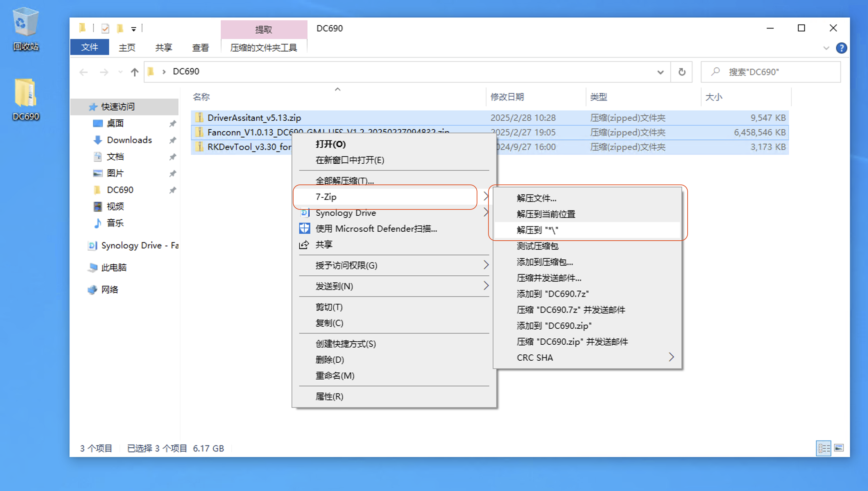
Task: Switch to large icons view icon
Action: coord(839,448)
